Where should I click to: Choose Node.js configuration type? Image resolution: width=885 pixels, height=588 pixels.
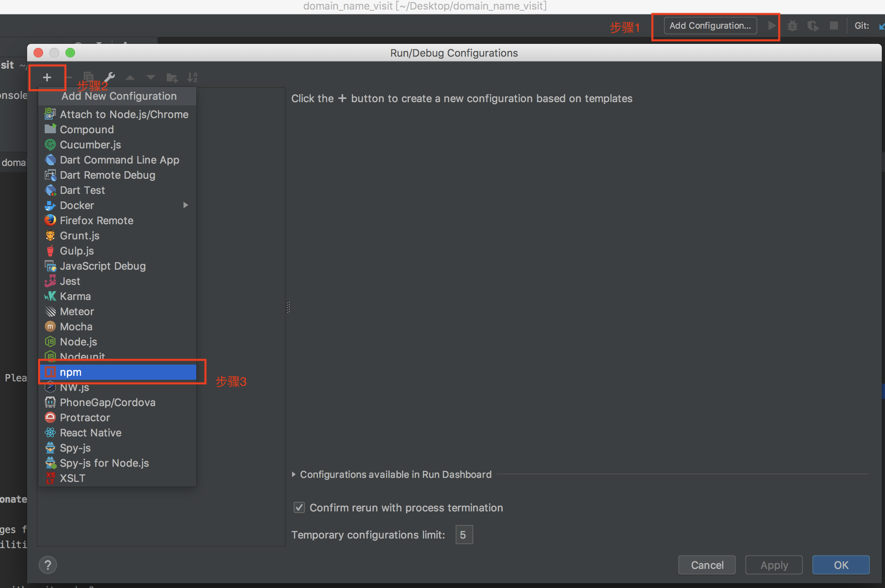pyautogui.click(x=79, y=342)
